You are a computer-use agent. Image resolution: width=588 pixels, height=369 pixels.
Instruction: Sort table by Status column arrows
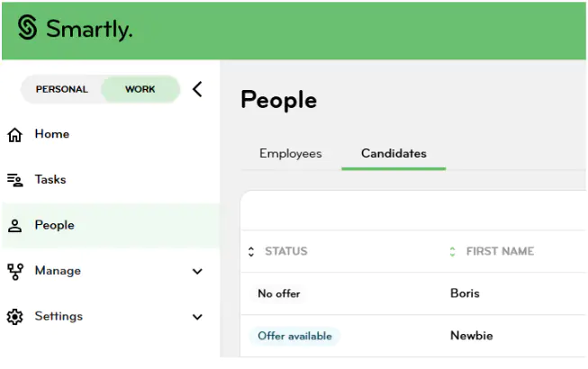251,251
